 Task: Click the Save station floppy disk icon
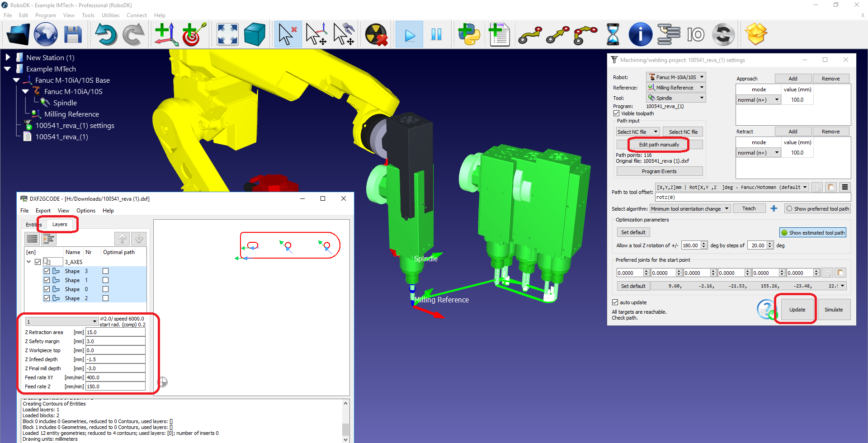[x=73, y=35]
